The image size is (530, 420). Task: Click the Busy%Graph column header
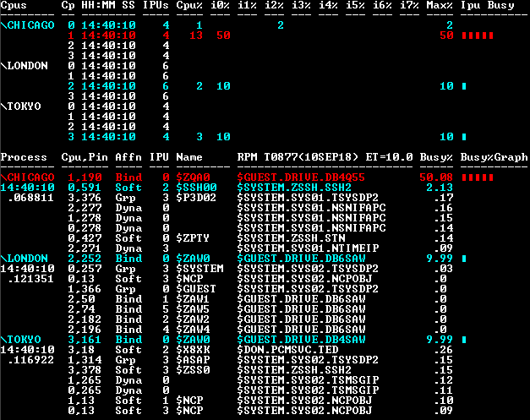(494, 157)
